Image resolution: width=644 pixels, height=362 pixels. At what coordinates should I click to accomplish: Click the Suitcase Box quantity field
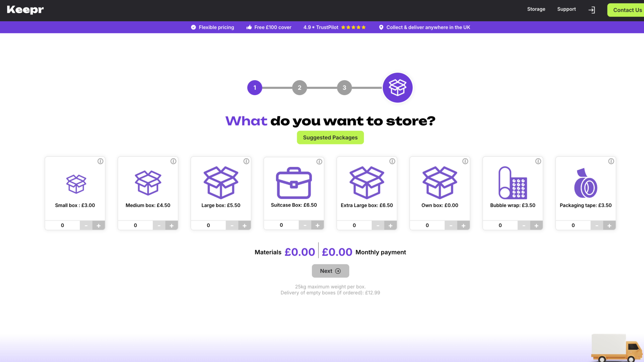click(x=281, y=225)
